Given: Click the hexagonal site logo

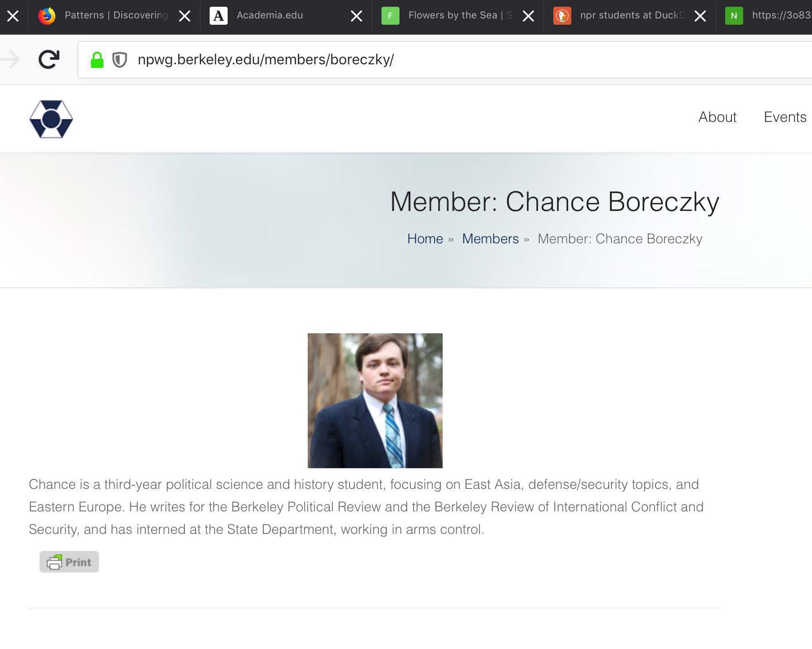Looking at the screenshot, I should 51,119.
